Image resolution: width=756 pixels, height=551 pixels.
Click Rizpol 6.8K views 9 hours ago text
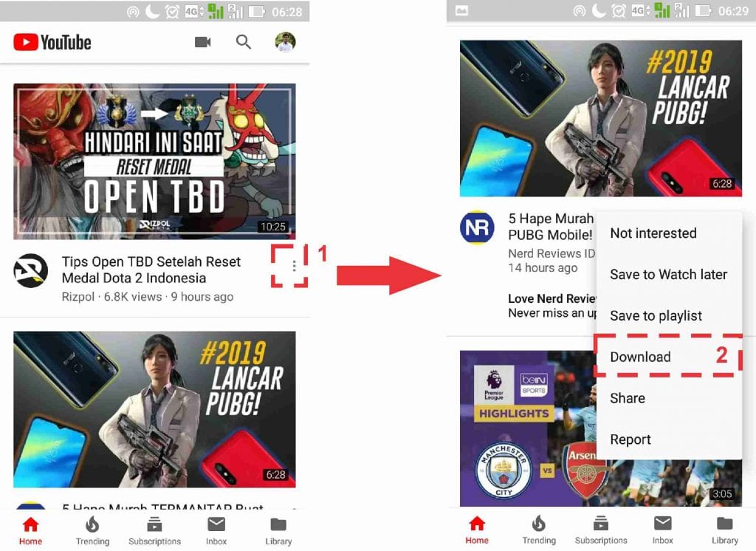point(148,297)
